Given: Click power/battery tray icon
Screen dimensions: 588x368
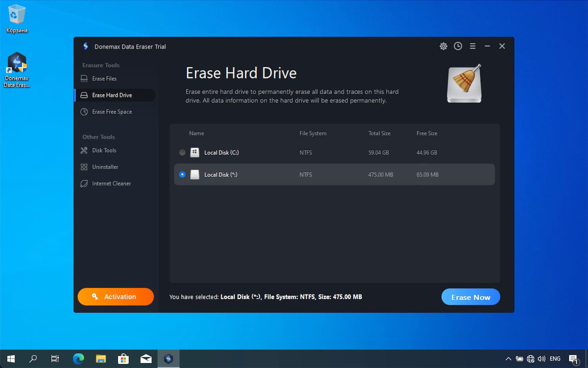Looking at the screenshot, I should point(519,359).
